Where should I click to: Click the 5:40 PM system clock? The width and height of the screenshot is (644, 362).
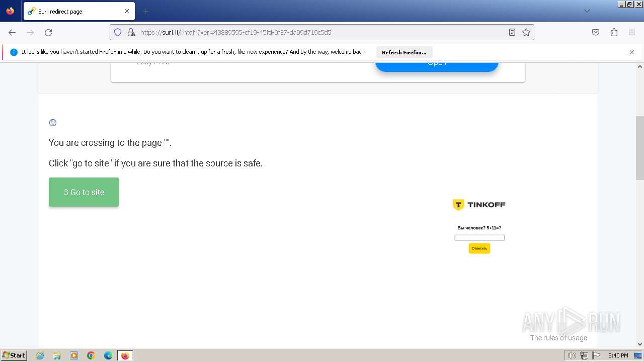tap(618, 355)
